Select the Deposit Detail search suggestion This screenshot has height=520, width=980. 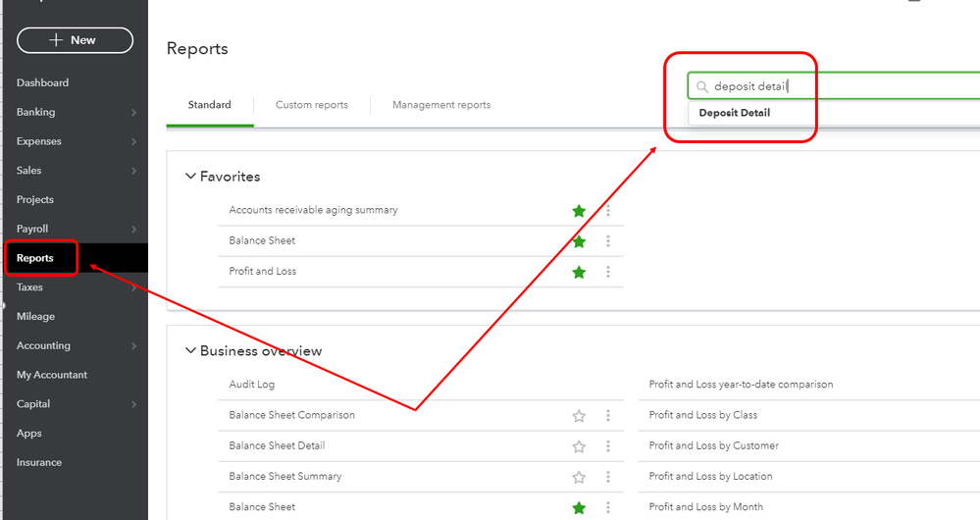coord(735,113)
